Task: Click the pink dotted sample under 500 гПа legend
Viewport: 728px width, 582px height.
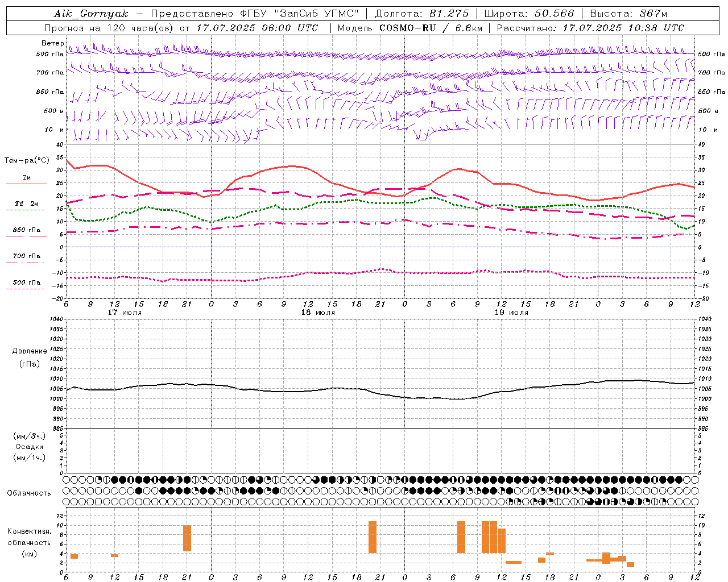Action: click(x=25, y=289)
